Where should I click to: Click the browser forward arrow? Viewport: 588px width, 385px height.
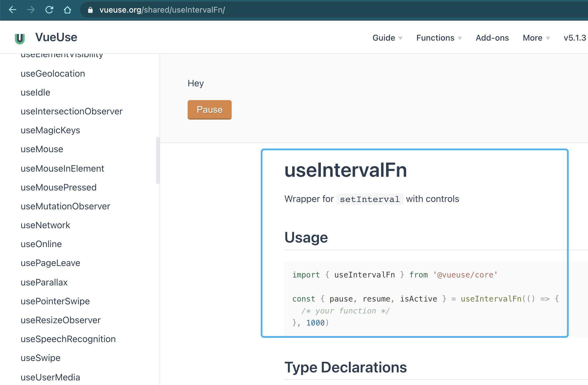pyautogui.click(x=31, y=10)
